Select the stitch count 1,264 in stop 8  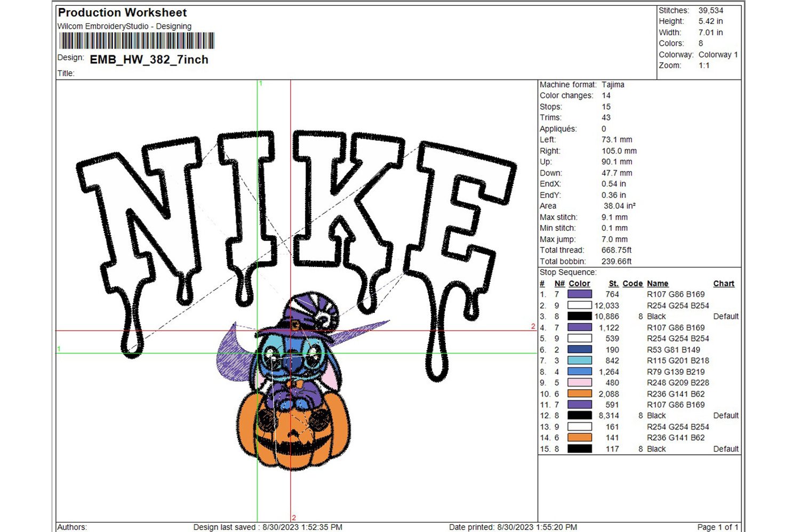pyautogui.click(x=609, y=372)
